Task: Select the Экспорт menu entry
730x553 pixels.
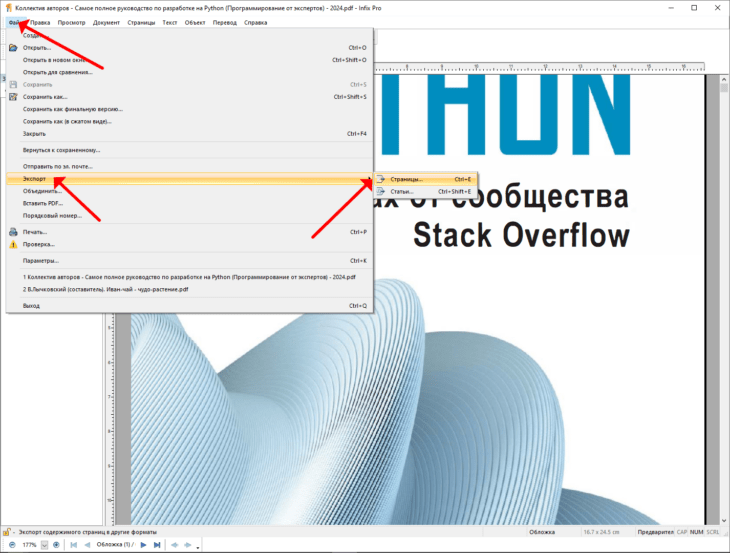Action: click(189, 179)
